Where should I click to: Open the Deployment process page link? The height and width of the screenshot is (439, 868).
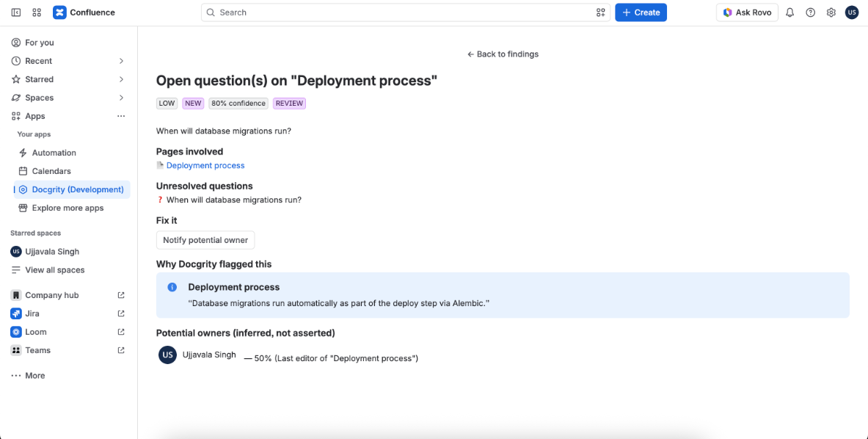[x=205, y=165]
